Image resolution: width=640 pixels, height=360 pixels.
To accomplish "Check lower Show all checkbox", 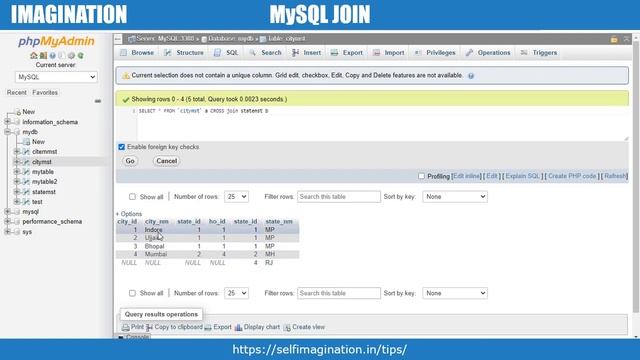I will [x=132, y=293].
